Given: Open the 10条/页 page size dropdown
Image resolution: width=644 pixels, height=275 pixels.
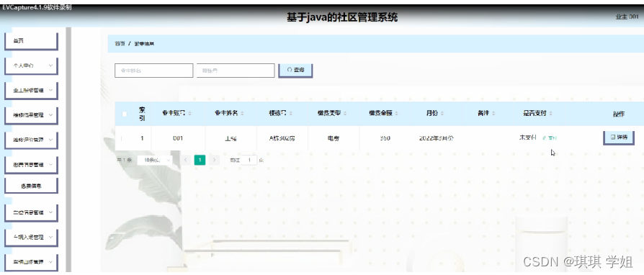Looking at the screenshot, I should (x=154, y=160).
